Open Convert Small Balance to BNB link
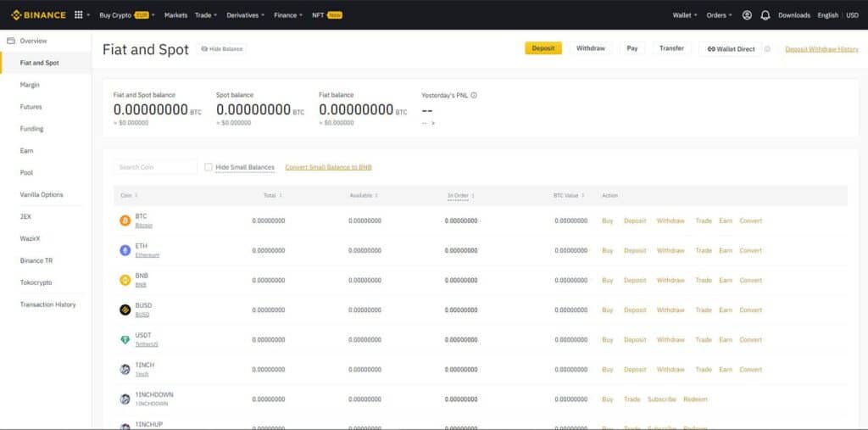This screenshot has width=868, height=430. coord(328,167)
